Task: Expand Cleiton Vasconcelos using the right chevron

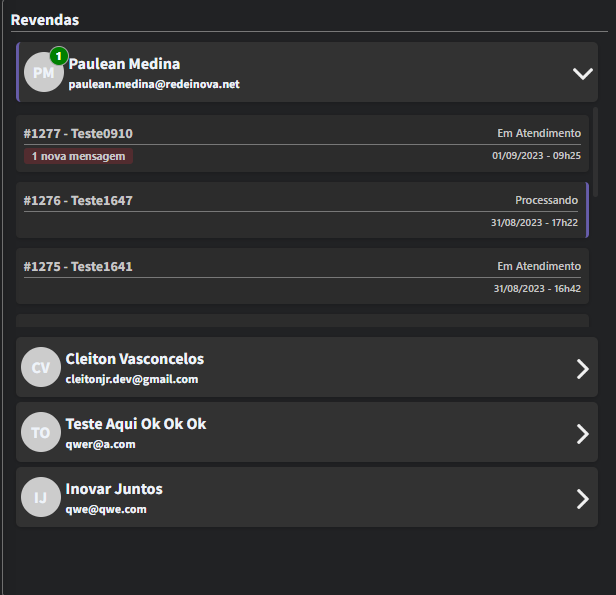Action: pyautogui.click(x=583, y=369)
